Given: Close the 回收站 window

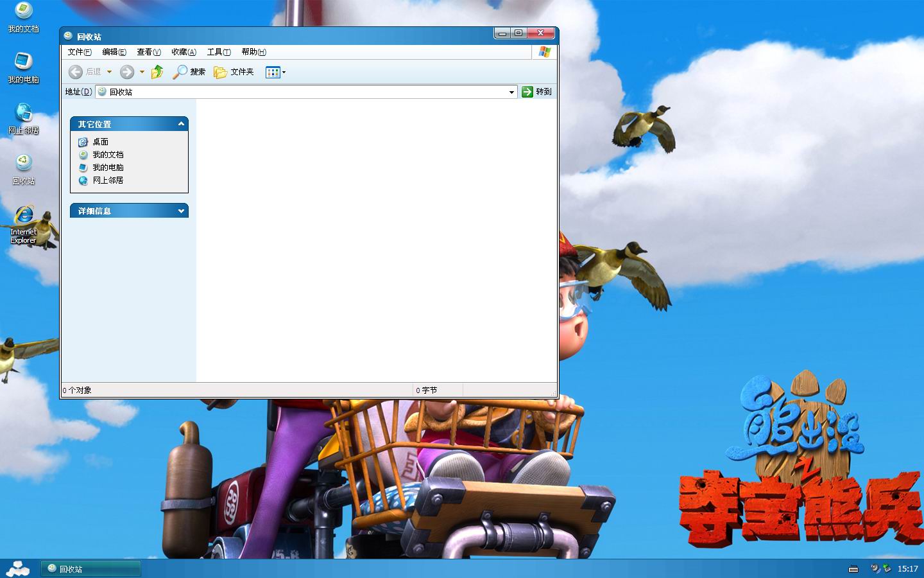Looking at the screenshot, I should click(x=541, y=33).
